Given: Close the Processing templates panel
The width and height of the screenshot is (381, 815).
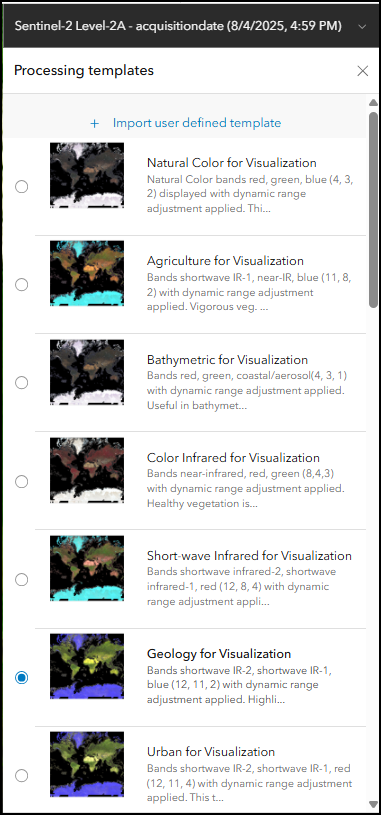Looking at the screenshot, I should [x=363, y=71].
